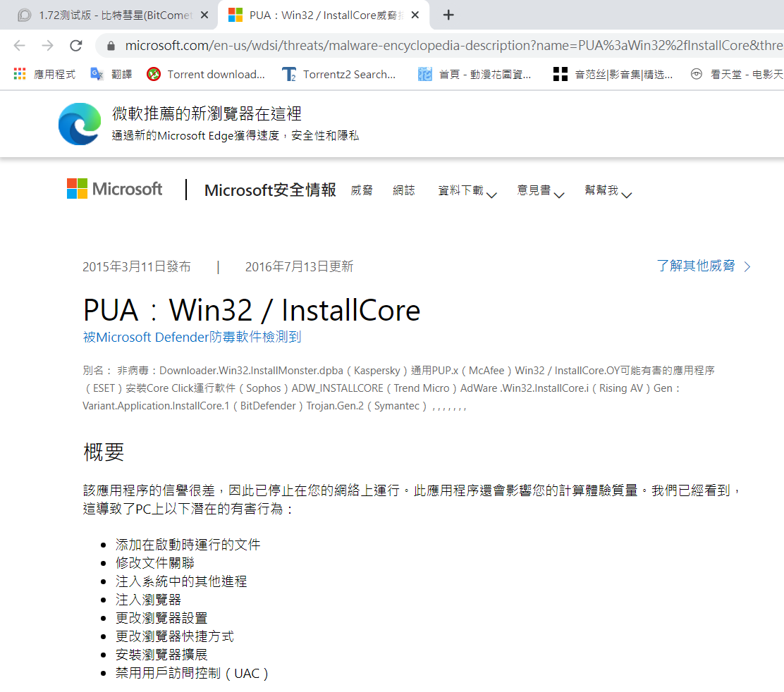784x692 pixels.
Task: Open the Microsoft安全情報 home link
Action: click(270, 190)
